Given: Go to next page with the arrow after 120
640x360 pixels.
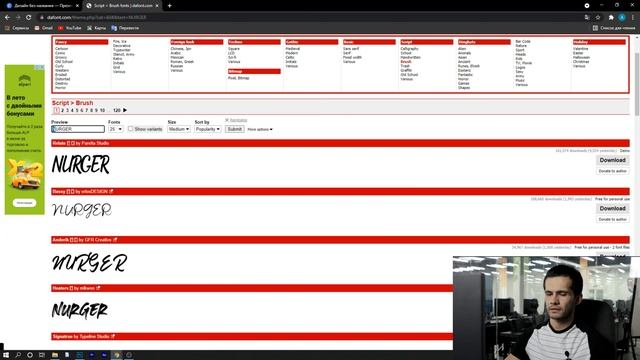Looking at the screenshot, I should click(x=125, y=110).
